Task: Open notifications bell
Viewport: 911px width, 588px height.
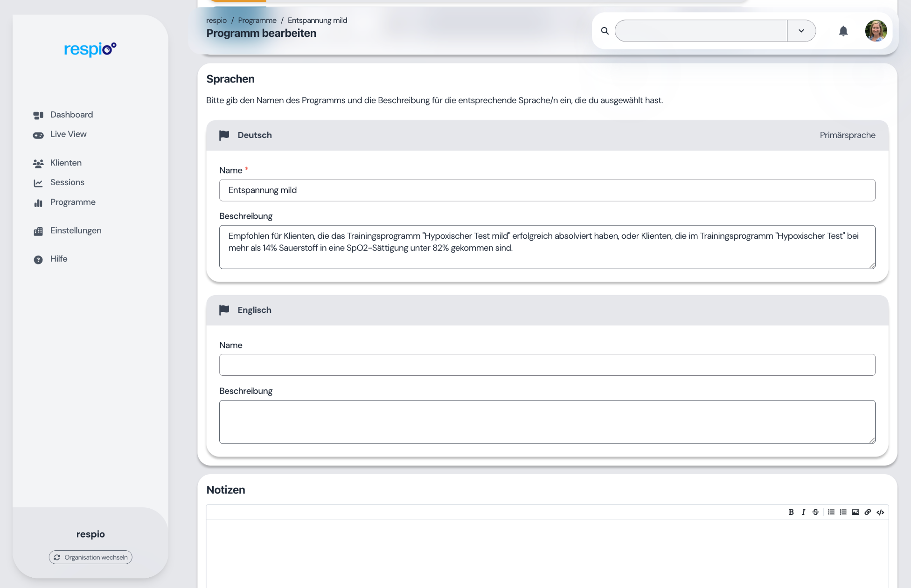Action: tap(843, 31)
